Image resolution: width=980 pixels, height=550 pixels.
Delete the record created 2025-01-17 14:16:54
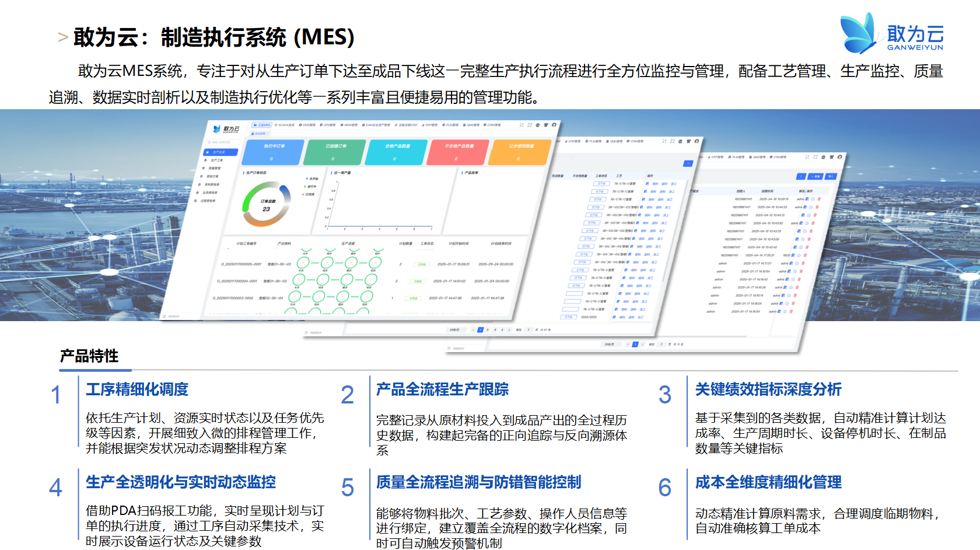pyautogui.click(x=802, y=271)
